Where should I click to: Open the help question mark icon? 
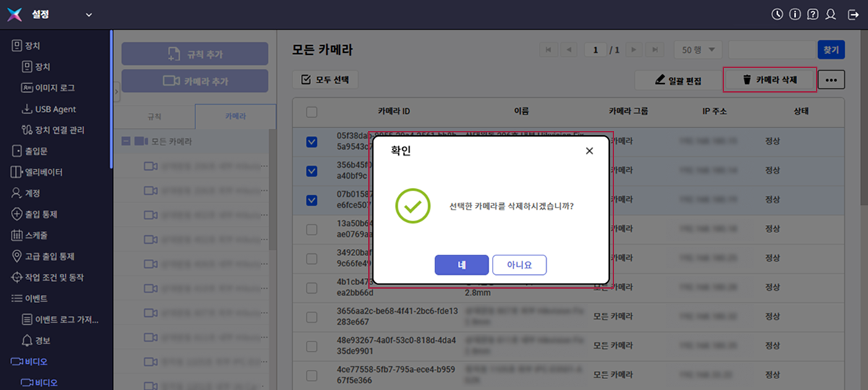813,14
